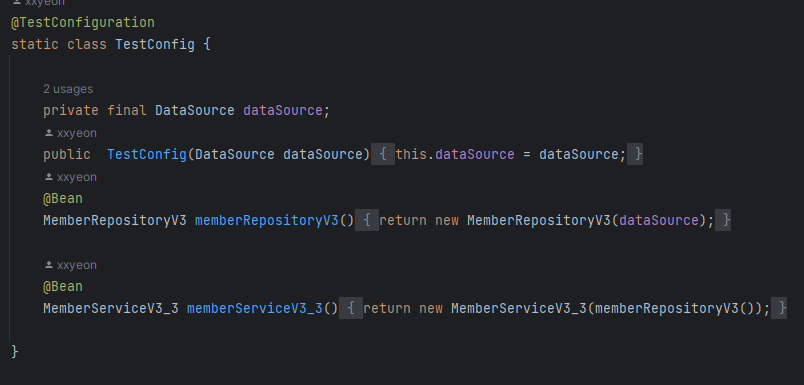This screenshot has width=804, height=385.
Task: Click the final keyword
Action: tap(127, 111)
